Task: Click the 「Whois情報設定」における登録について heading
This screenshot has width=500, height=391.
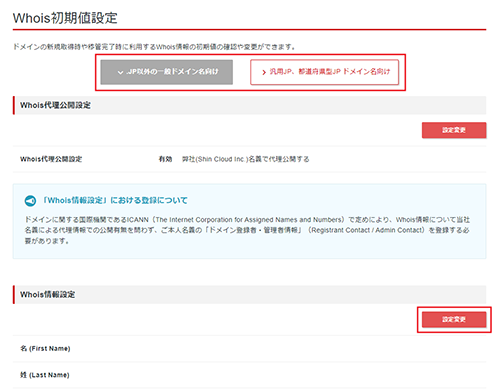Action: click(x=115, y=200)
